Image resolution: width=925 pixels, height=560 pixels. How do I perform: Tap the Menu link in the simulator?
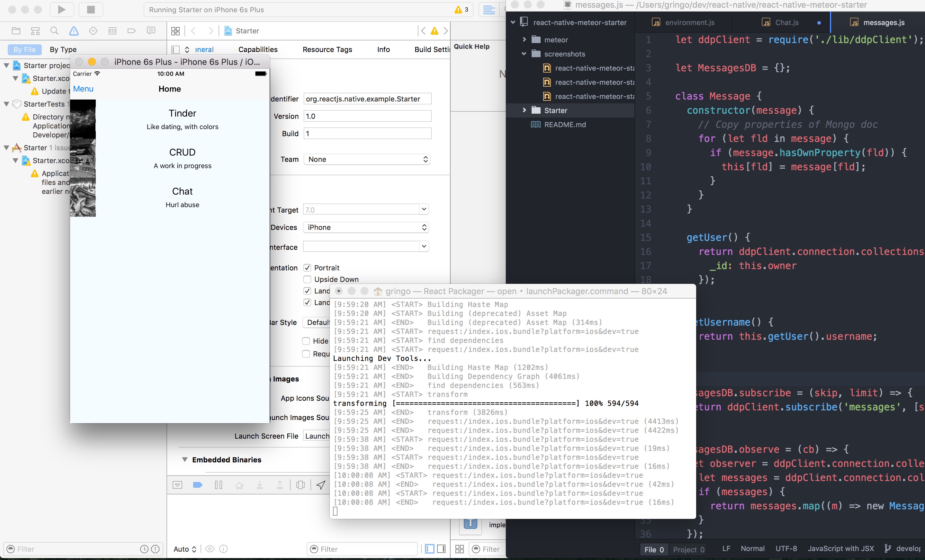click(x=83, y=89)
